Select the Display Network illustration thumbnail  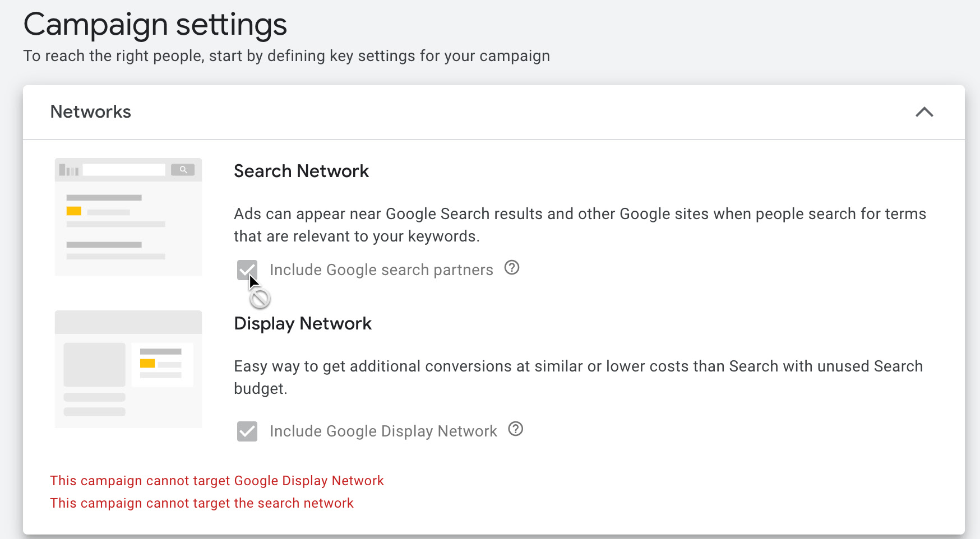click(x=128, y=369)
